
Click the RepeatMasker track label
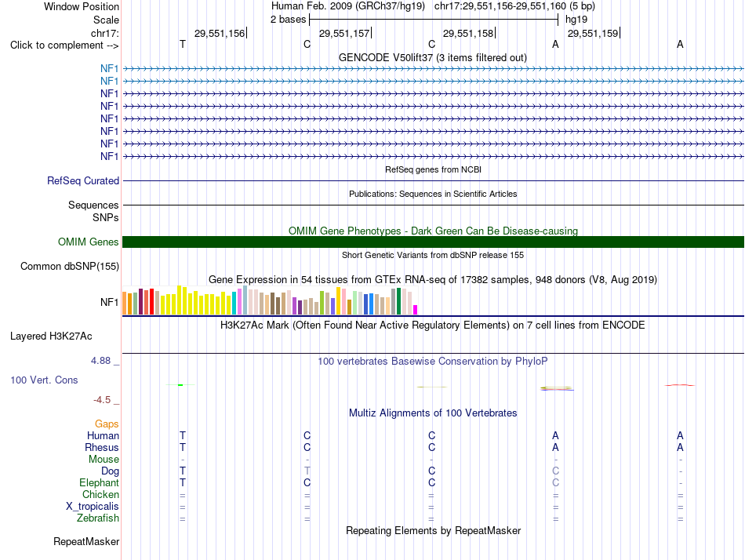coord(86,541)
